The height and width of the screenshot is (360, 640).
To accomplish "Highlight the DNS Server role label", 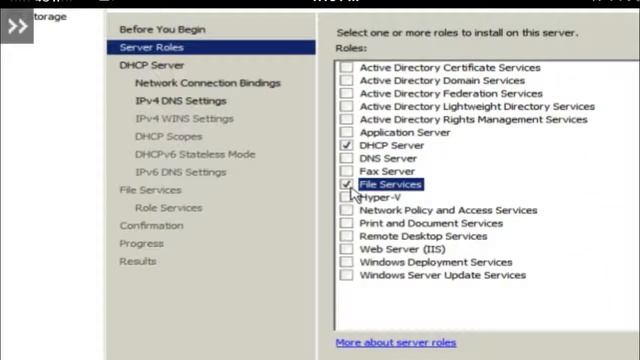I will 388,158.
